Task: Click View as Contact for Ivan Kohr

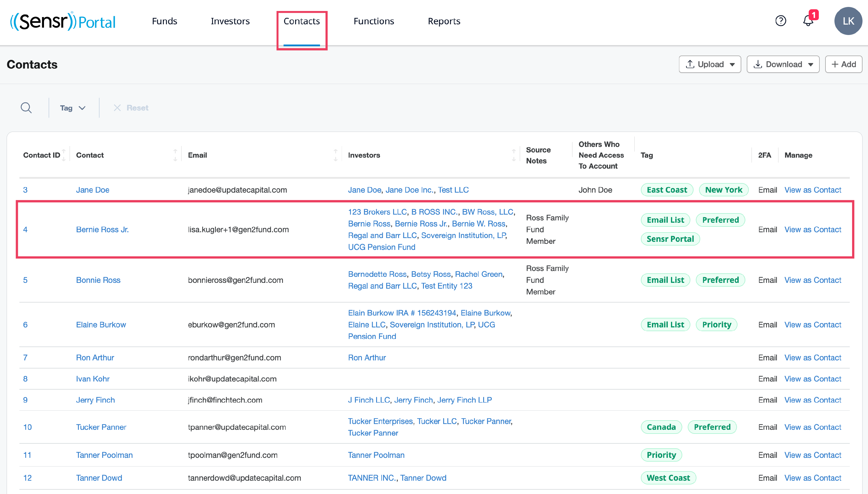Action: pyautogui.click(x=812, y=379)
